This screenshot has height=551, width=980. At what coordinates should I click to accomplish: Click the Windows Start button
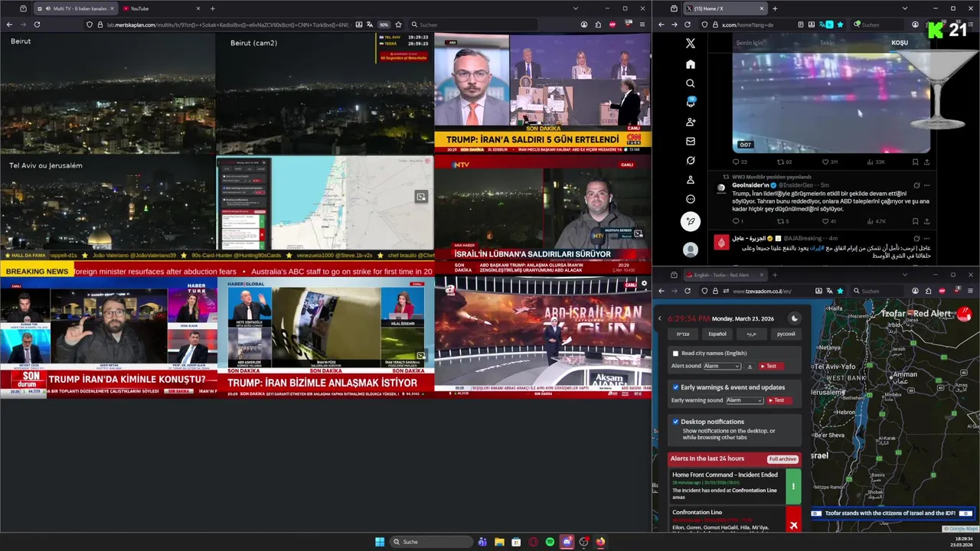point(380,542)
